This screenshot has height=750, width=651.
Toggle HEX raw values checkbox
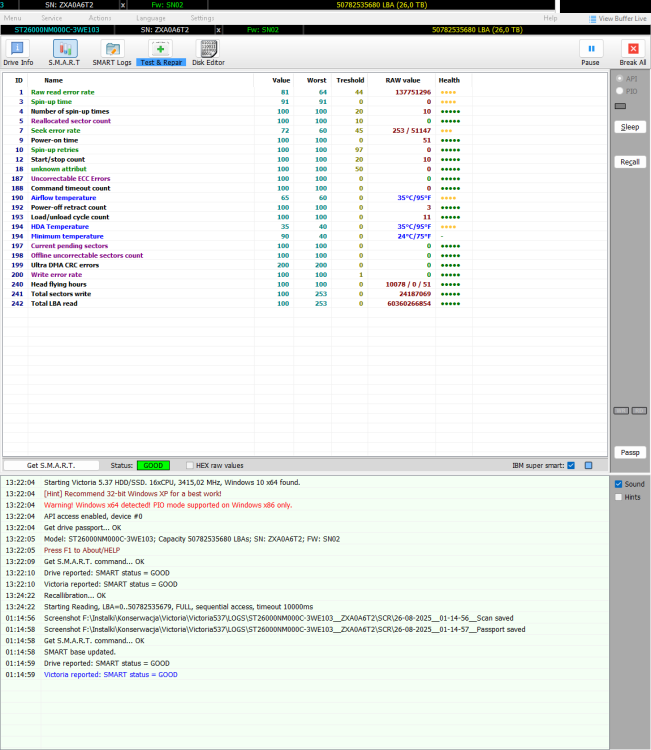click(190, 465)
